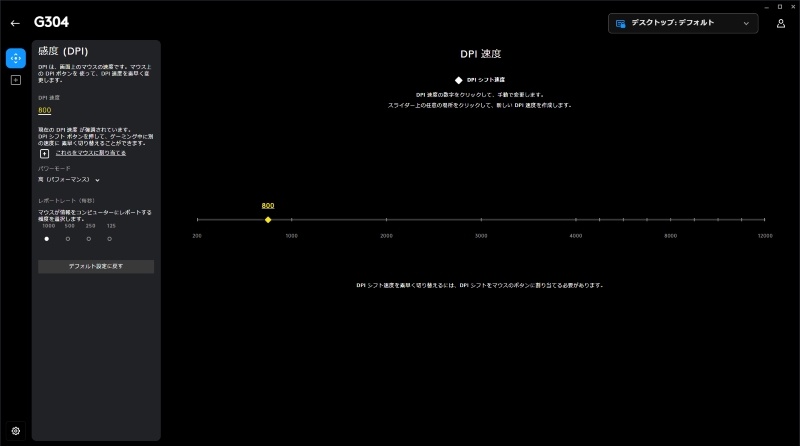800x446 pixels.
Task: Click the DPI slider at the 2000 tick
Action: (386, 219)
